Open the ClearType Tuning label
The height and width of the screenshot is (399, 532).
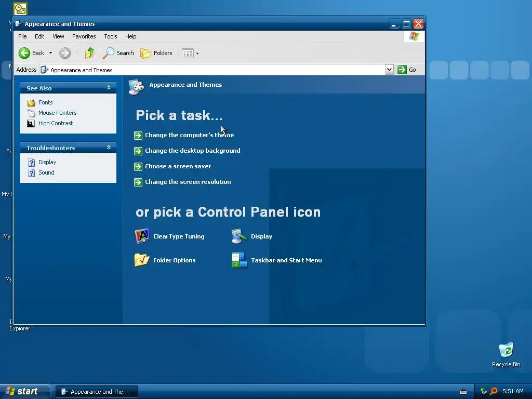coord(179,236)
